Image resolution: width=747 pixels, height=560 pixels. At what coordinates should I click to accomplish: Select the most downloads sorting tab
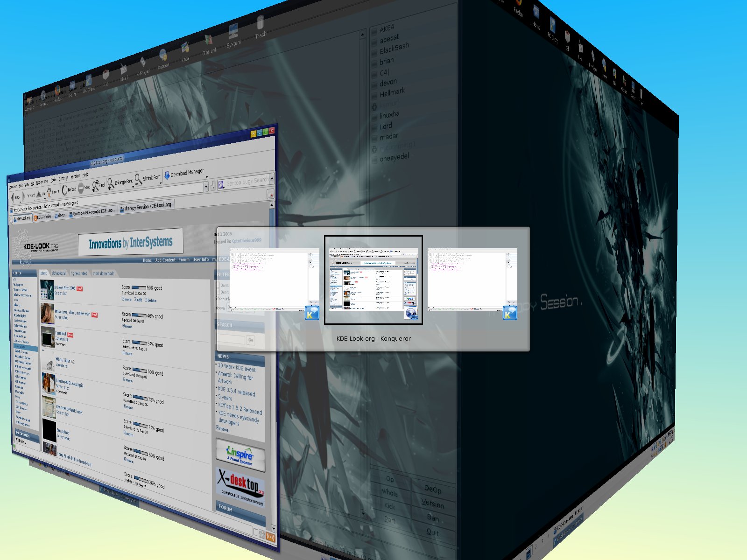click(103, 273)
